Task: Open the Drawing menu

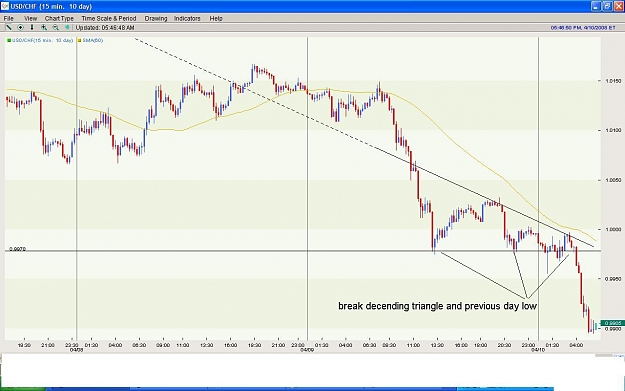Action: (x=156, y=18)
